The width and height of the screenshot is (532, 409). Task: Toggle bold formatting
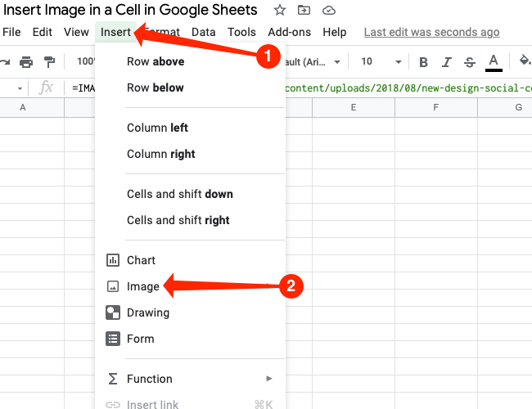[423, 62]
